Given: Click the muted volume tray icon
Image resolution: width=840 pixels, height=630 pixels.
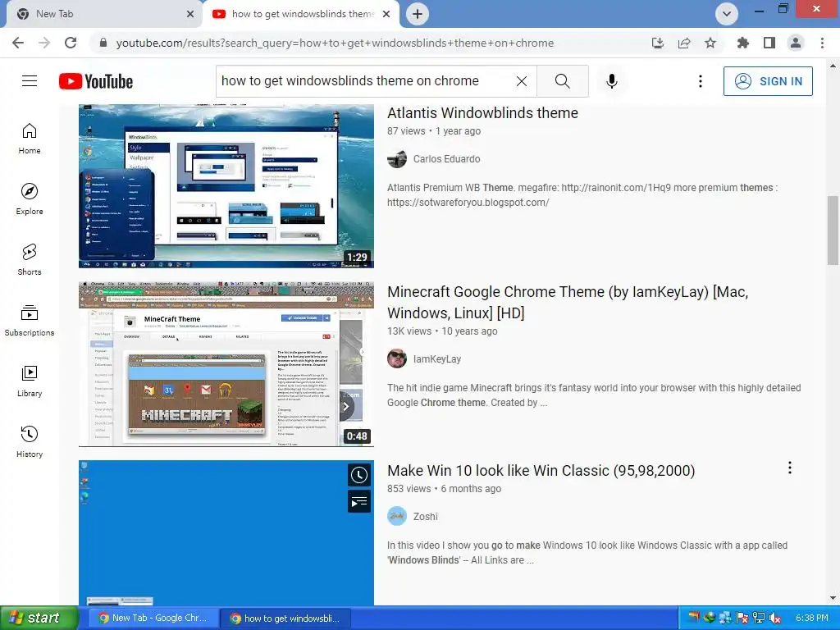Looking at the screenshot, I should [x=774, y=619].
